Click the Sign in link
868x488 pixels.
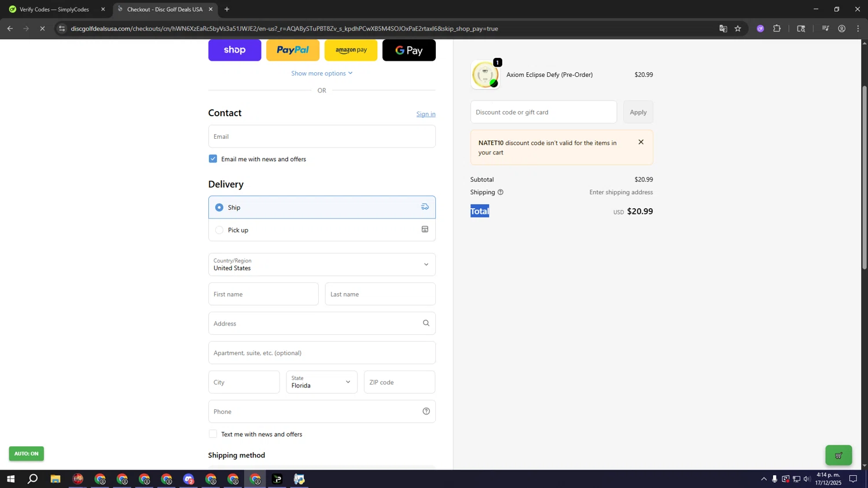(426, 114)
